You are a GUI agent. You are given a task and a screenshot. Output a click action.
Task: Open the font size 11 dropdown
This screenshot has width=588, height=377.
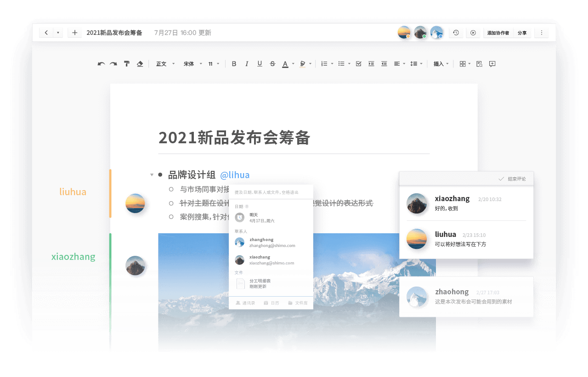(x=214, y=64)
